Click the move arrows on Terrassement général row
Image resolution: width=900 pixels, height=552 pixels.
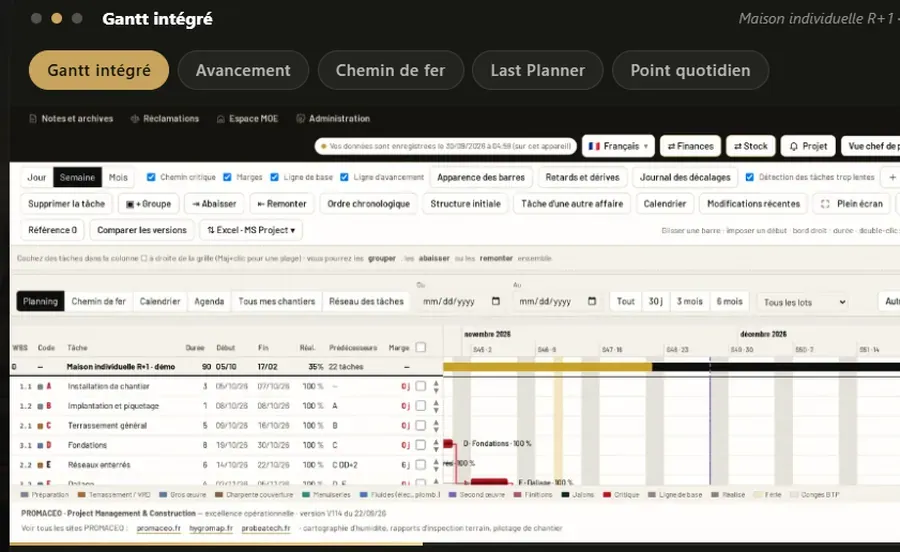[436, 426]
